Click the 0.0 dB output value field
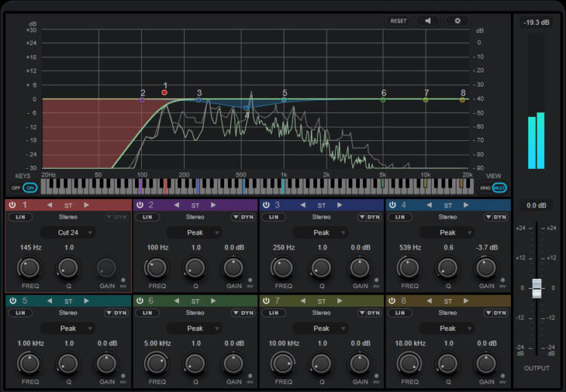 pos(537,206)
